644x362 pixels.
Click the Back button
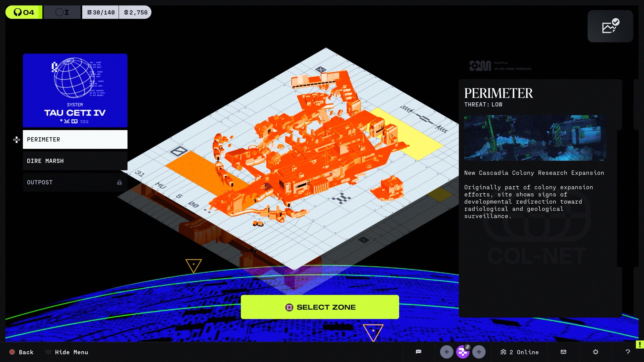tap(22, 352)
